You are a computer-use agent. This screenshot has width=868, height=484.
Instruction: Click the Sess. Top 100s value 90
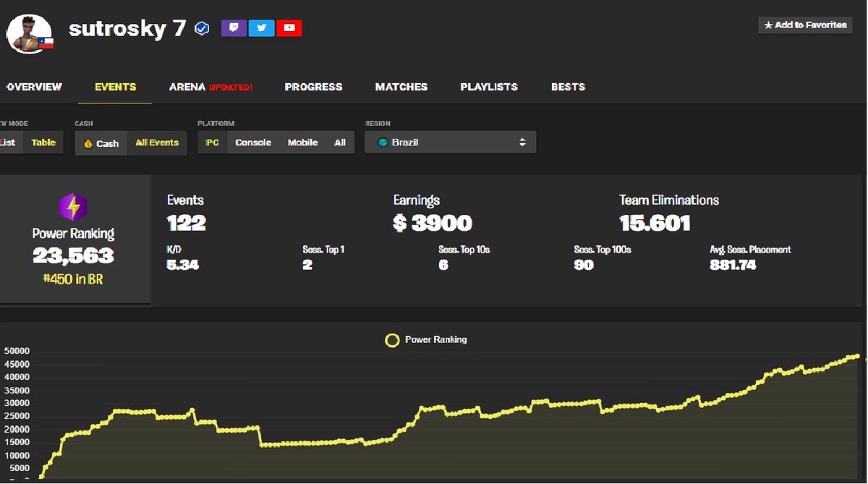(584, 265)
